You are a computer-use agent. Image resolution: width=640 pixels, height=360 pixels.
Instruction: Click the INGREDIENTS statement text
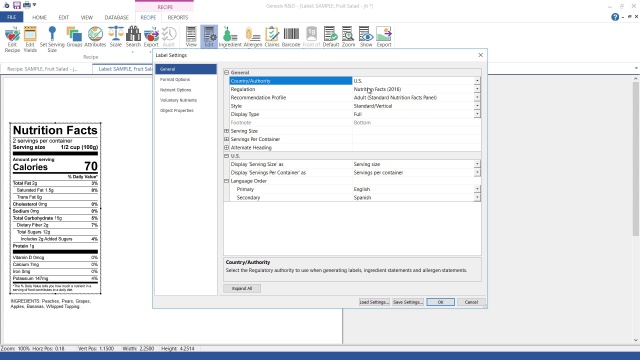tap(51, 304)
